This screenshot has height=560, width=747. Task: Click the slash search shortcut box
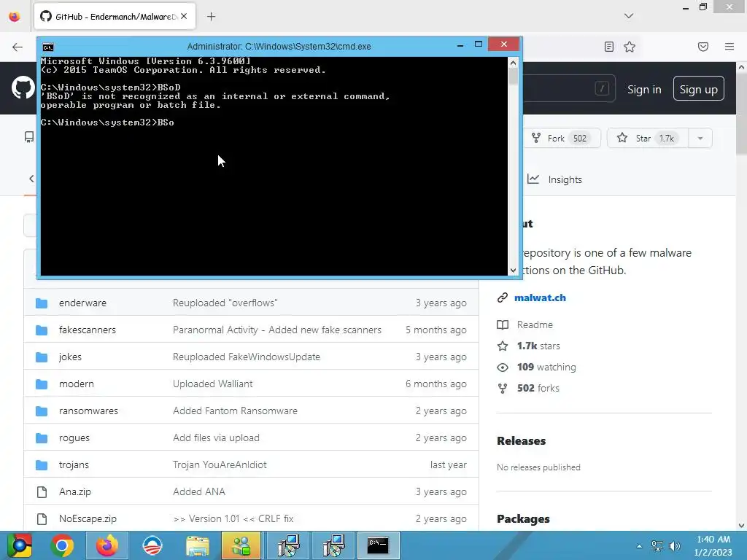(602, 88)
